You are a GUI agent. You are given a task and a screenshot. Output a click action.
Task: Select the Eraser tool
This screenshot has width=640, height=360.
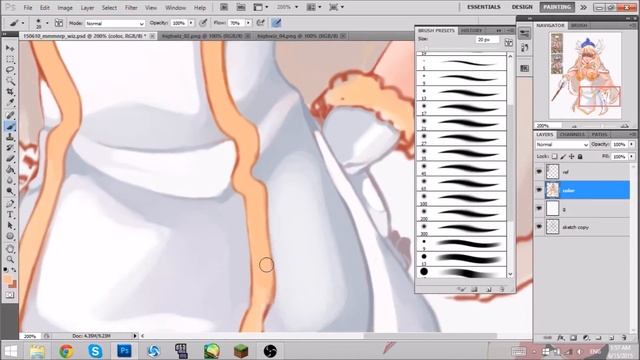pyautogui.click(x=10, y=159)
